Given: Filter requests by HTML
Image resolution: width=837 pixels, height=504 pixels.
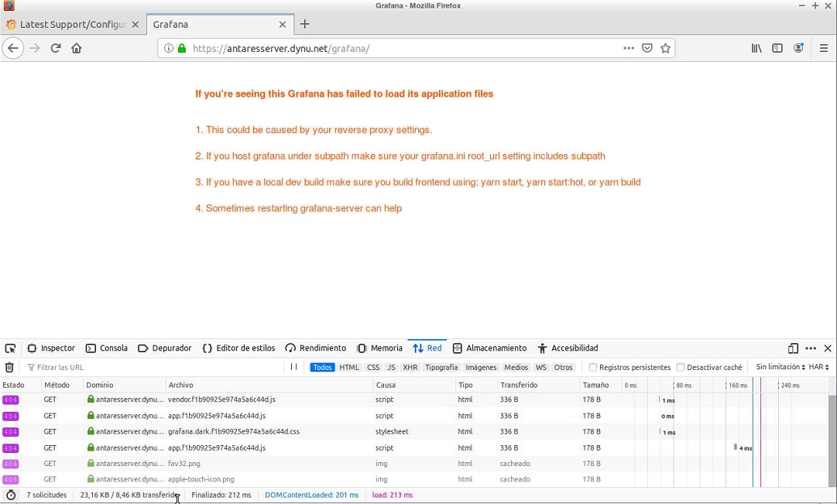Looking at the screenshot, I should [x=349, y=367].
